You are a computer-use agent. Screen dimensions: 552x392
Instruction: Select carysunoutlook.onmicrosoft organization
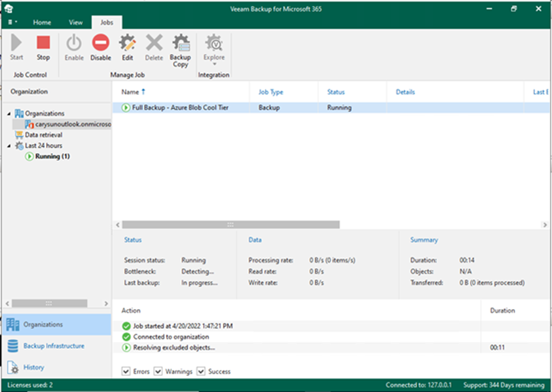(x=67, y=124)
